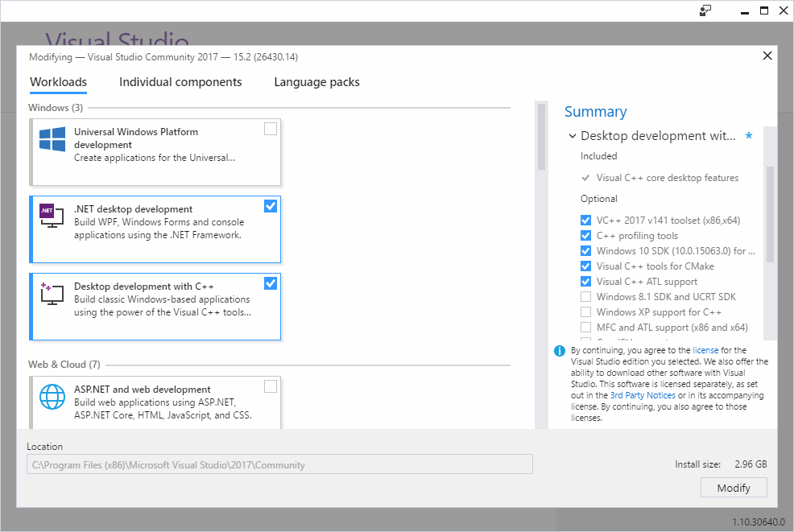The height and width of the screenshot is (532, 794).
Task: Uncheck the .NET desktop development workload
Action: coord(271,206)
